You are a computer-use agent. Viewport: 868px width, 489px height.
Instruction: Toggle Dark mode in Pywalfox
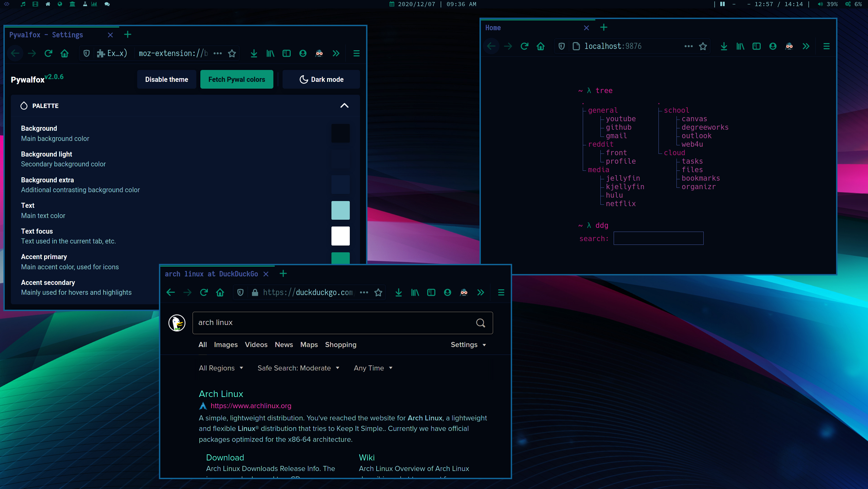321,79
